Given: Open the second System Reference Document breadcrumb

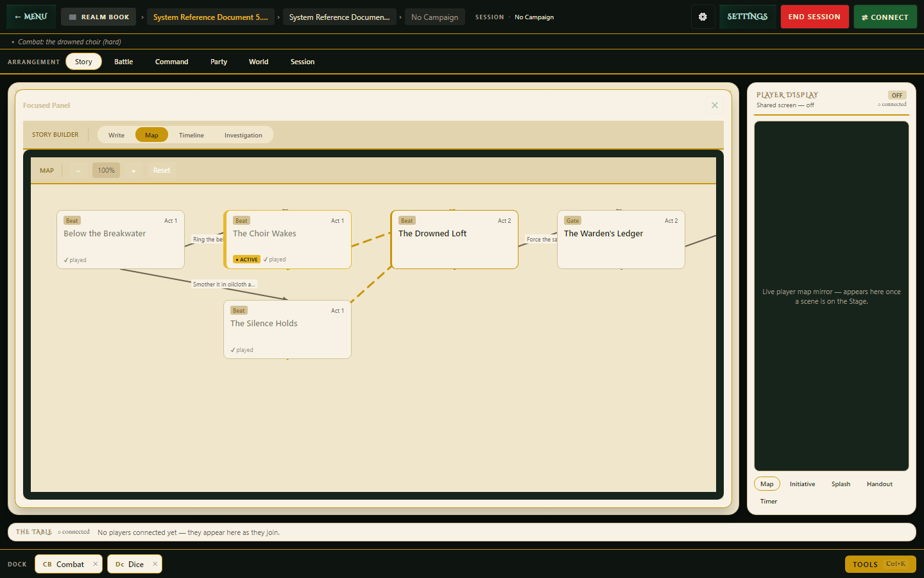Looking at the screenshot, I should (339, 17).
